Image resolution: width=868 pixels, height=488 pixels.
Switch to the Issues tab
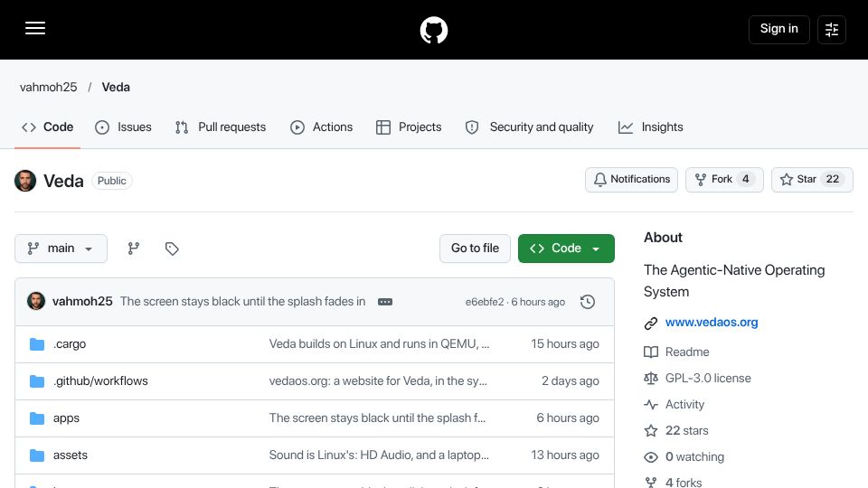coord(123,127)
